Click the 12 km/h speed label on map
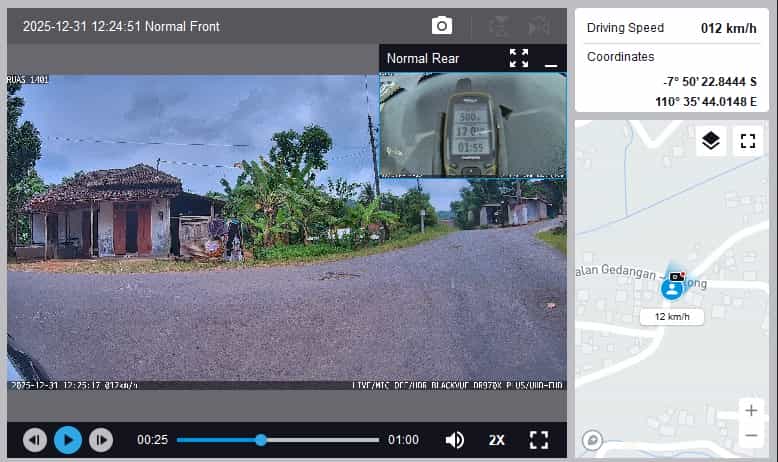The width and height of the screenshot is (778, 462). 672,317
